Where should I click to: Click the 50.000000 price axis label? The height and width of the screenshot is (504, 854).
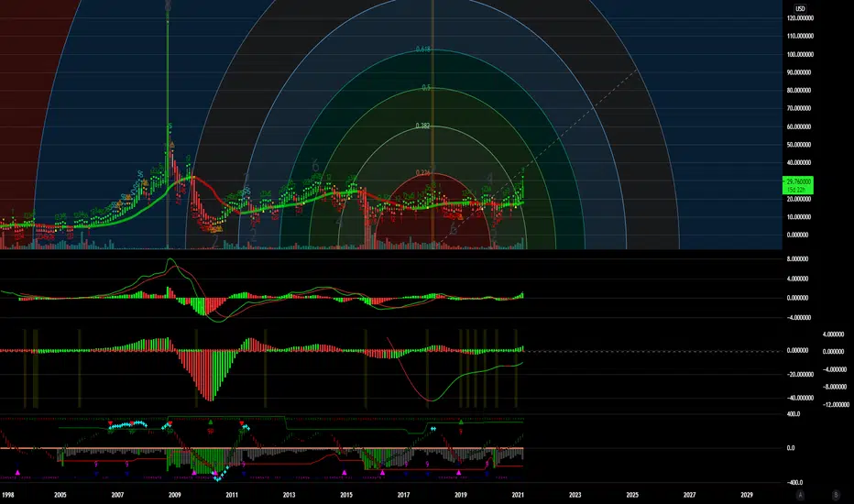coord(800,145)
